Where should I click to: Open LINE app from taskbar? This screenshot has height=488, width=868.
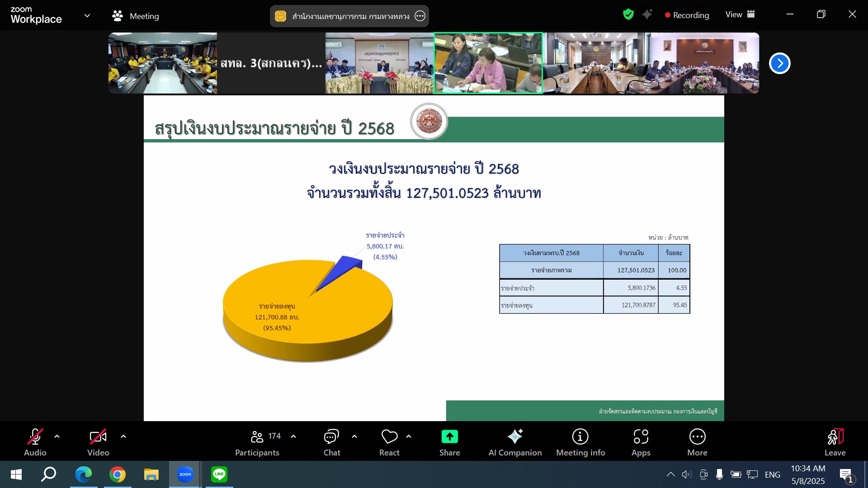click(219, 474)
